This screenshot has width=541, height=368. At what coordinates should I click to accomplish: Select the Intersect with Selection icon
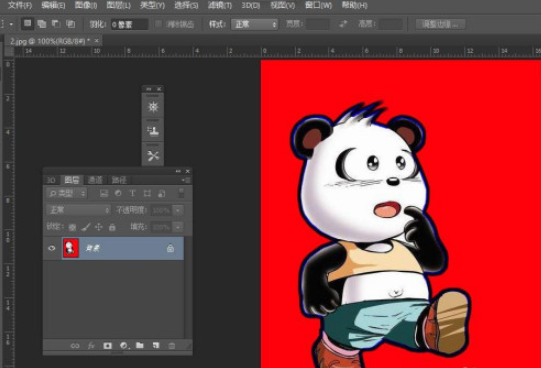[70, 24]
